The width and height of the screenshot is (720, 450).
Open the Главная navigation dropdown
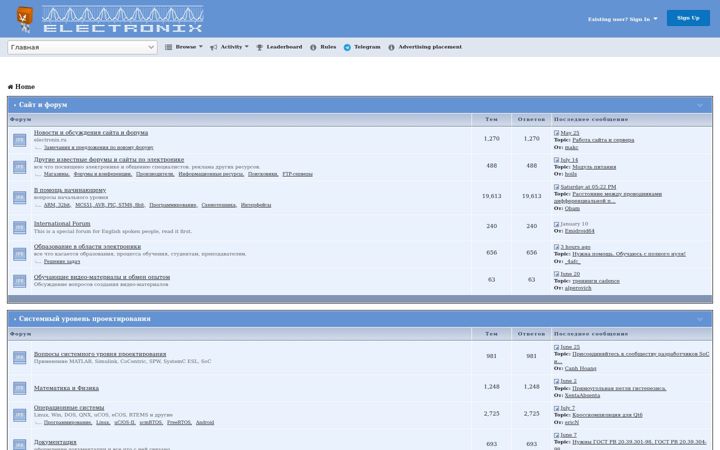pos(82,47)
